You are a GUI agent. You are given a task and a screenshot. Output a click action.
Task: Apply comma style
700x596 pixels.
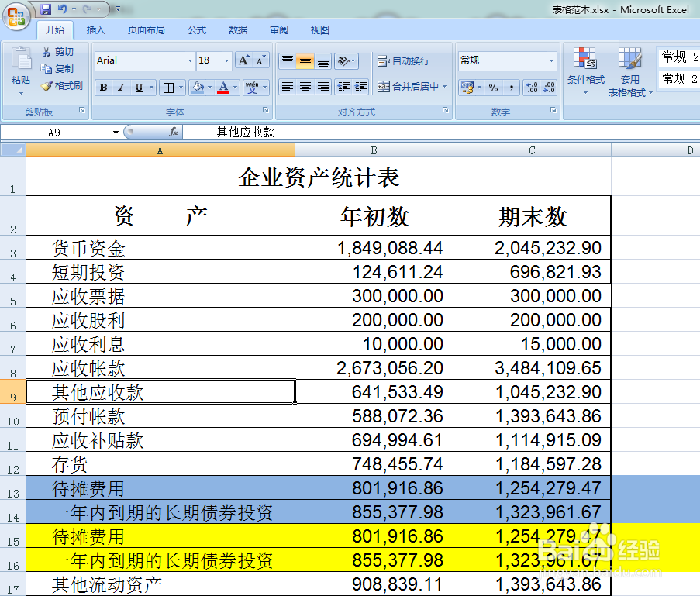(511, 87)
